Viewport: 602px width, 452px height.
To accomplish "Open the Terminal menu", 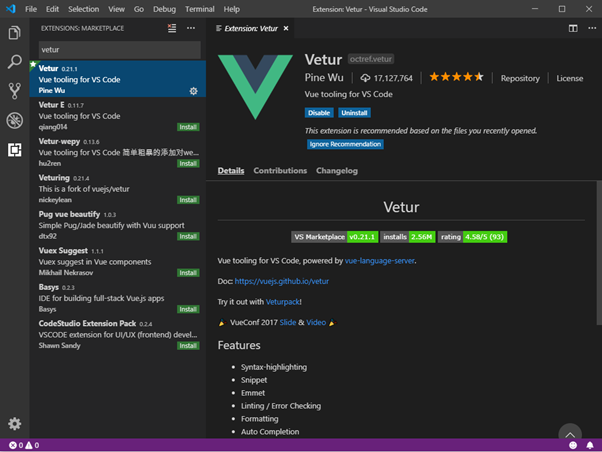I will [x=200, y=9].
